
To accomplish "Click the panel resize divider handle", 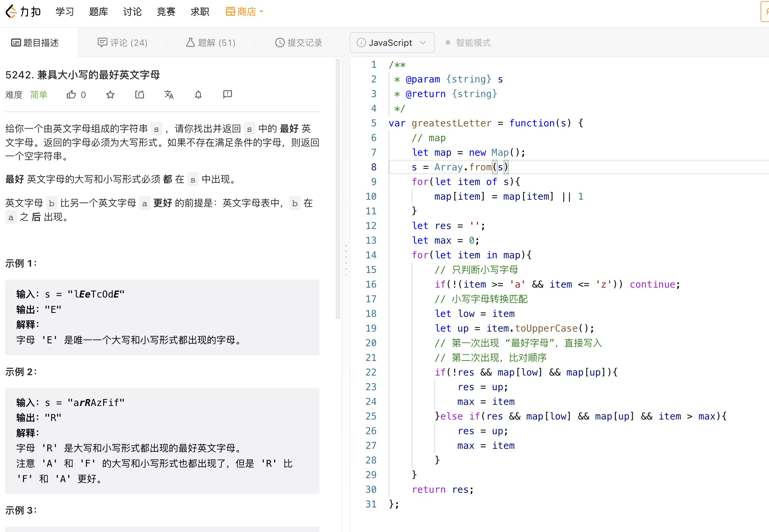I will coord(346,260).
